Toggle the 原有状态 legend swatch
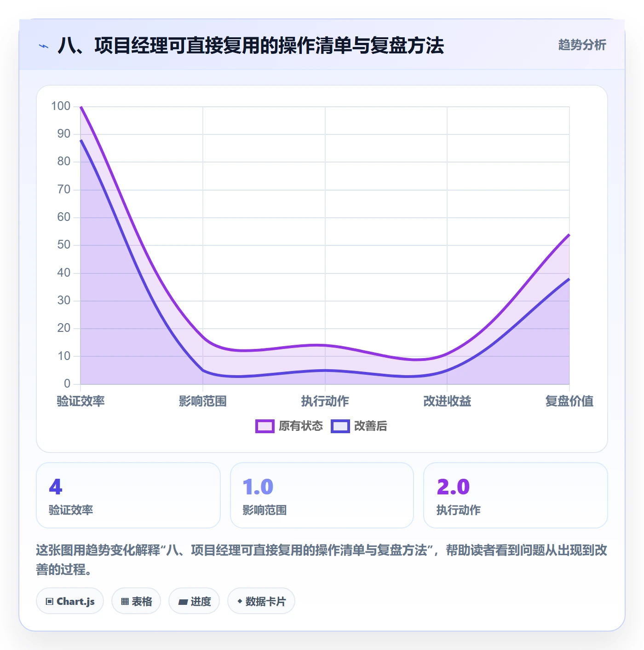This screenshot has height=650, width=644. pyautogui.click(x=264, y=426)
